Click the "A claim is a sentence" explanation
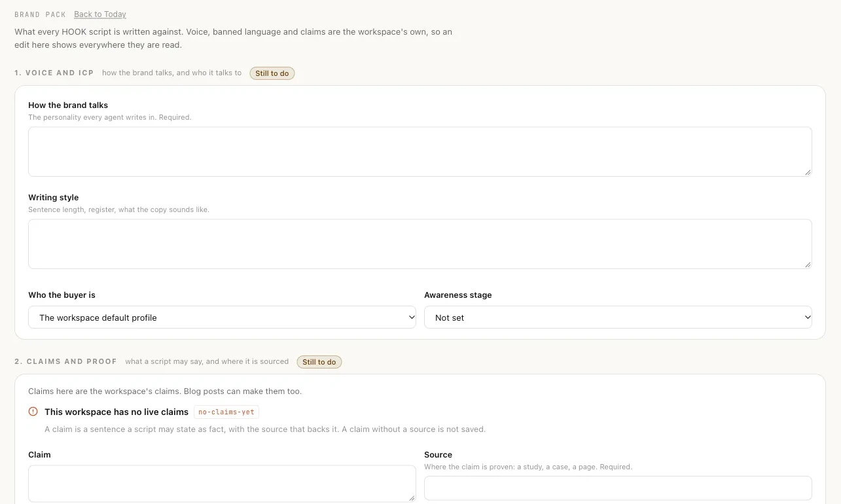 (x=265, y=429)
